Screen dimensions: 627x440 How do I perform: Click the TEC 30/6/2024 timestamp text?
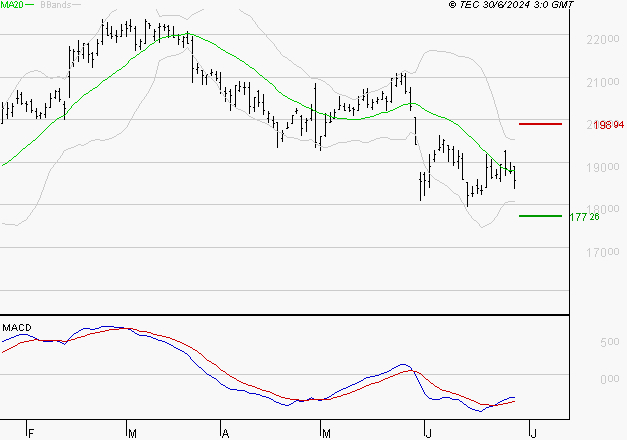point(511,5)
